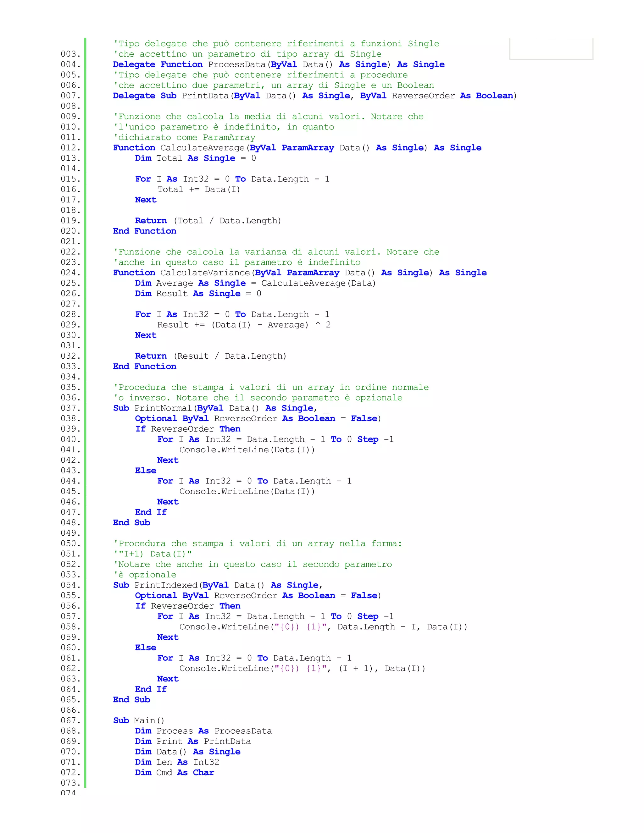Click line number 065.

point(70,700)
